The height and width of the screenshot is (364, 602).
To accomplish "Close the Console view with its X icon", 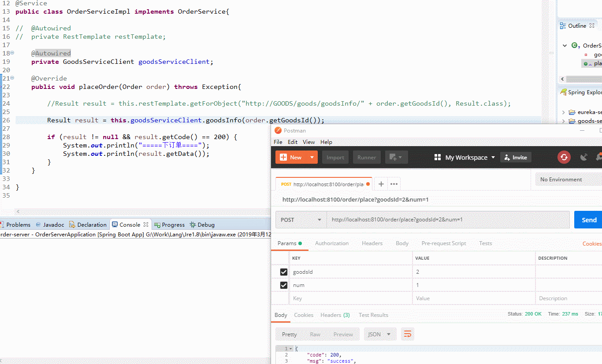I will click(146, 224).
